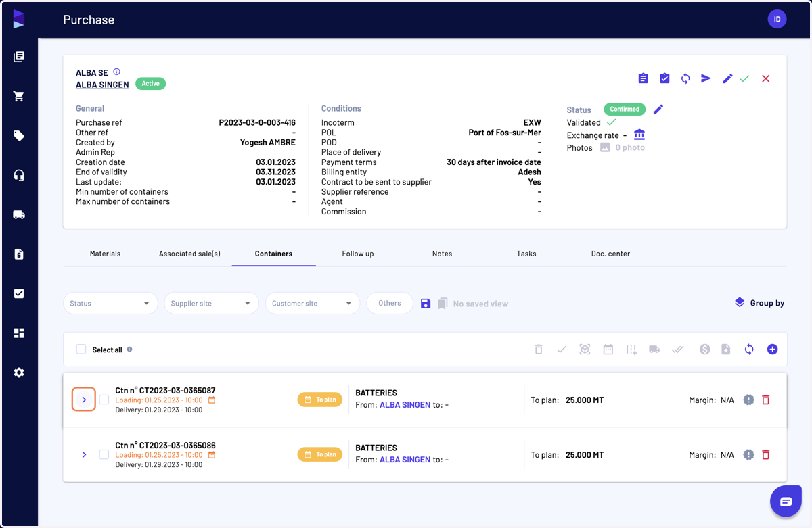Open the invoice dollar sidebar section
This screenshot has height=528, width=812.
click(19, 254)
